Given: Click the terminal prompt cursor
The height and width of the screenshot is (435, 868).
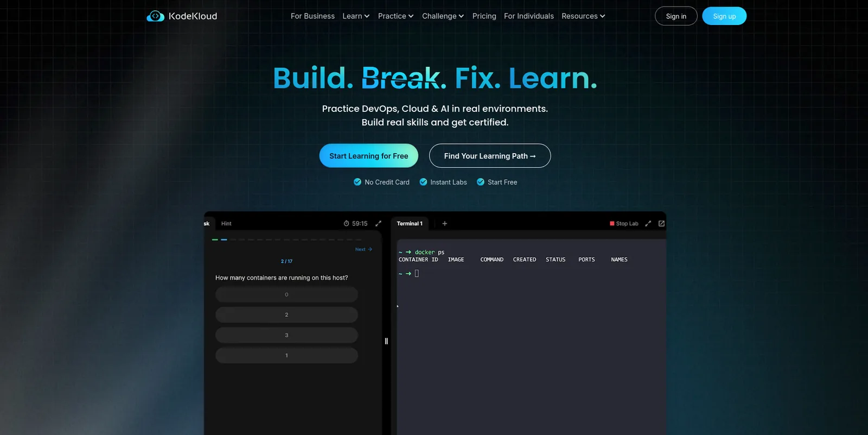Looking at the screenshot, I should 417,274.
